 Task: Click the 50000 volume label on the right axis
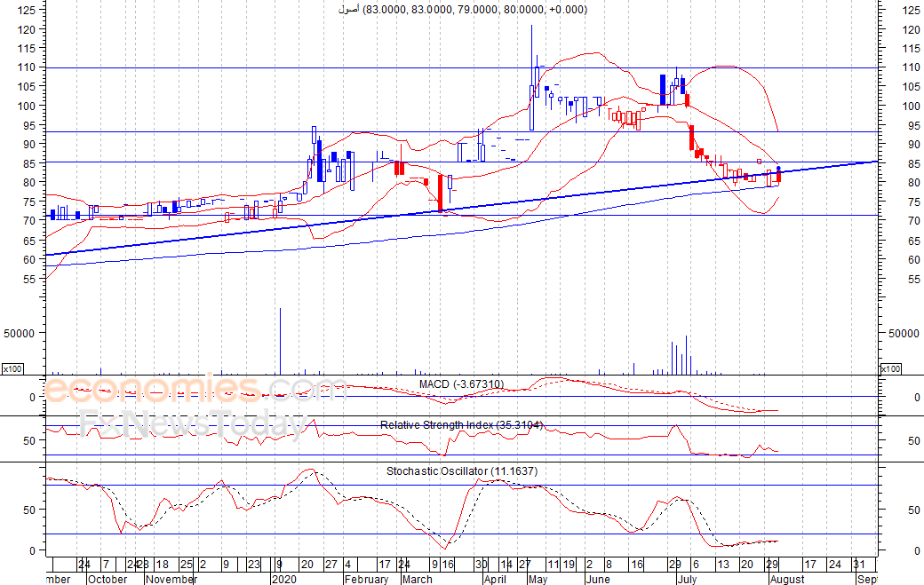coord(904,334)
